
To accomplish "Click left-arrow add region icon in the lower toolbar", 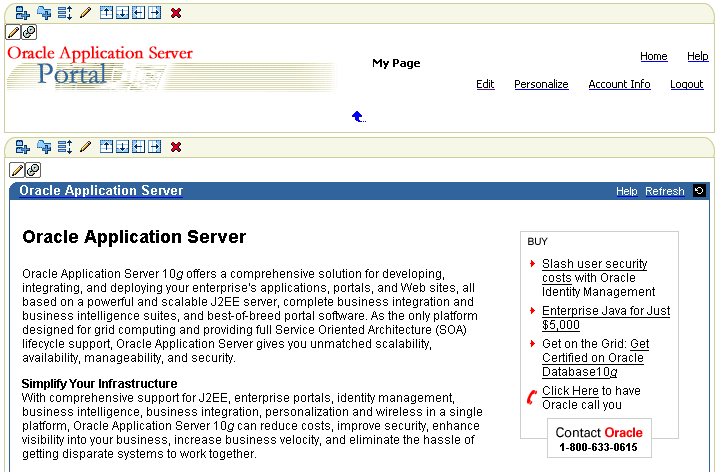I will pyautogui.click(x=138, y=147).
